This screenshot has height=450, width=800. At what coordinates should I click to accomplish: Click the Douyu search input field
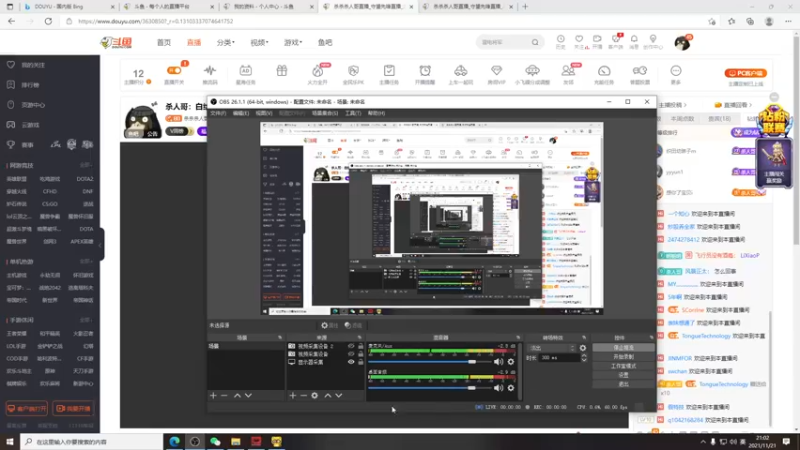[x=504, y=42]
